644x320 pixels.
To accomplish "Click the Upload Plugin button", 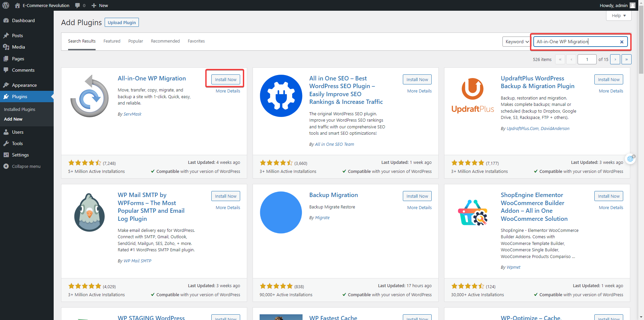I will 122,22.
